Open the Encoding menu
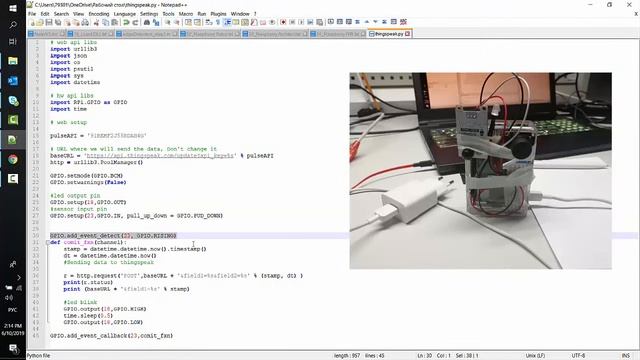Screen dimensions: 640x360 click(x=99, y=14)
